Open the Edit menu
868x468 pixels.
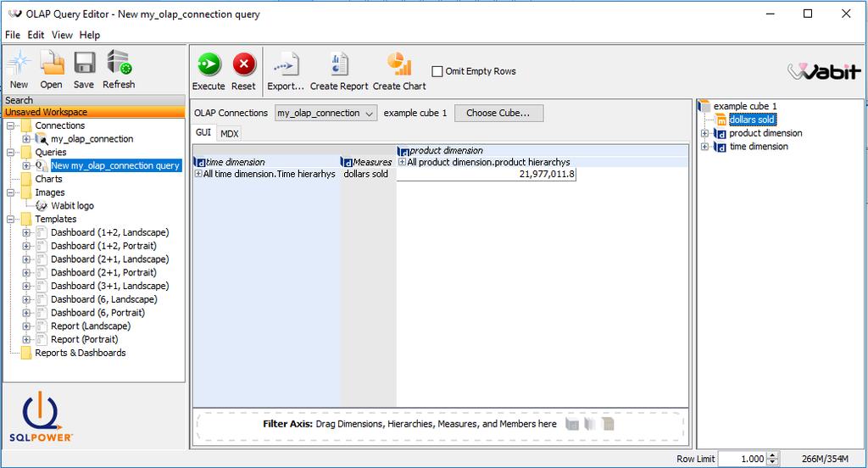click(36, 35)
